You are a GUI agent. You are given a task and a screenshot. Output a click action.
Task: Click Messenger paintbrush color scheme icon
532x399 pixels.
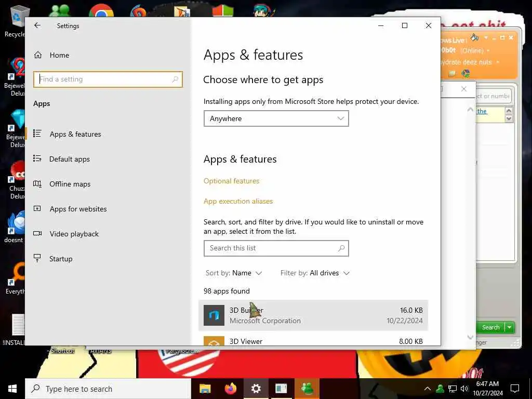pos(475,37)
